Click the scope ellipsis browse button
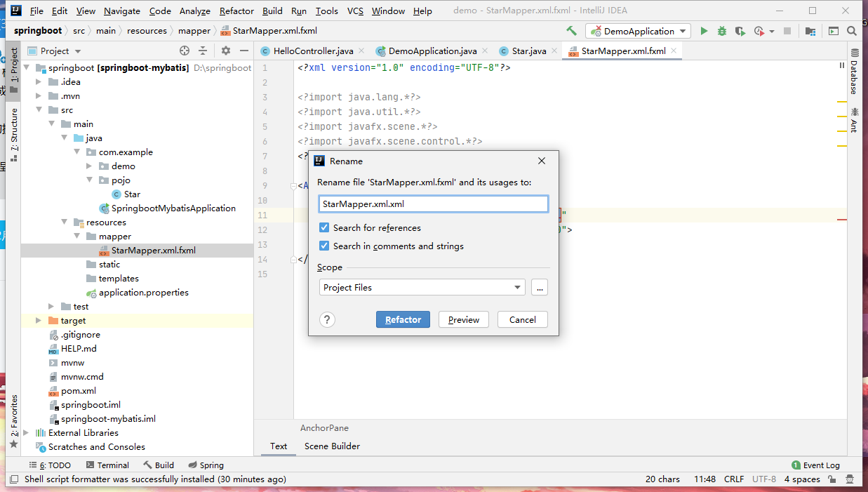 coord(540,287)
